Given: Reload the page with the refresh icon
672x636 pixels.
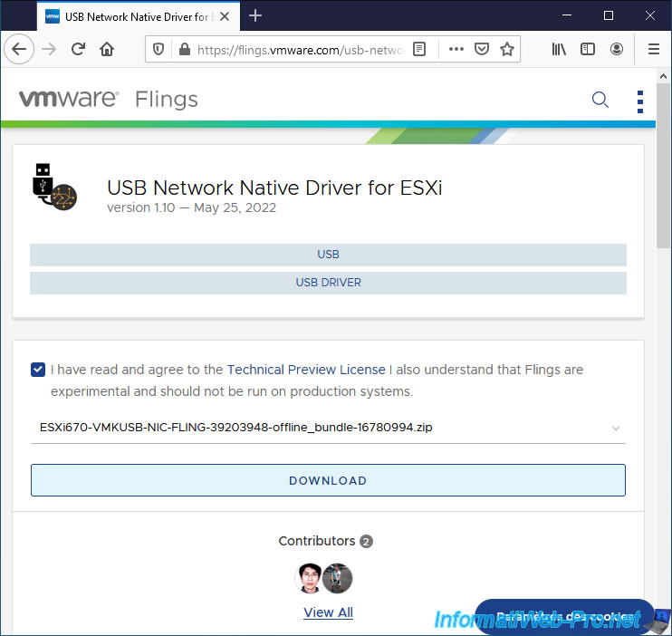Looking at the screenshot, I should click(x=78, y=49).
